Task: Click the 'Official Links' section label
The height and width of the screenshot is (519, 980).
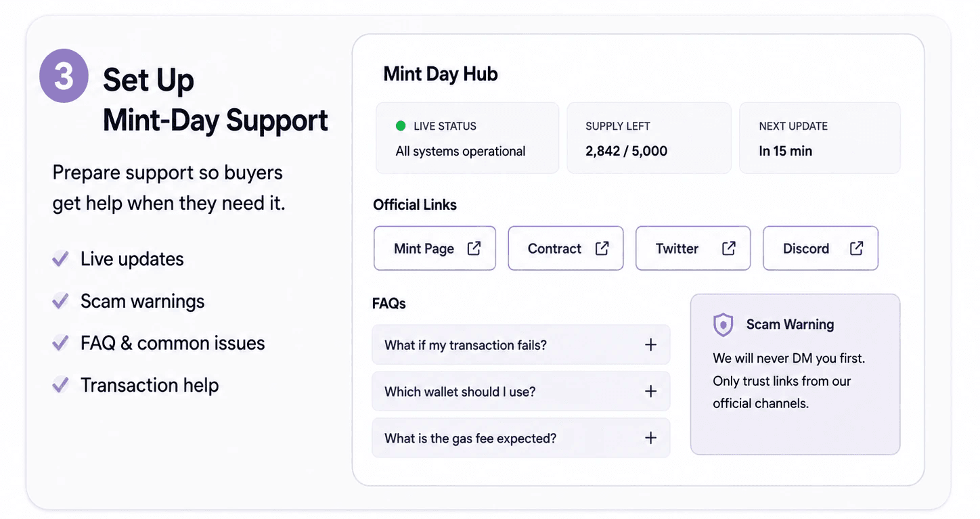Action: coord(415,205)
